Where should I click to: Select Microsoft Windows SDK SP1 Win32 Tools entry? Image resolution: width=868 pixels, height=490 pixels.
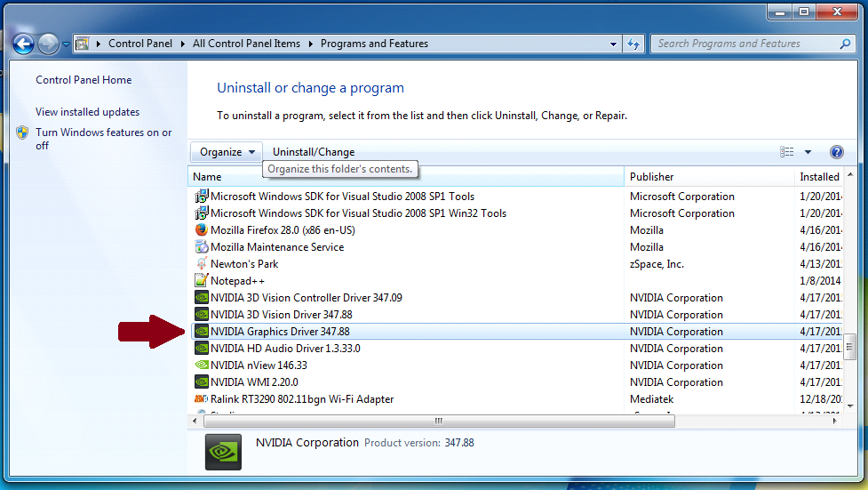click(358, 213)
